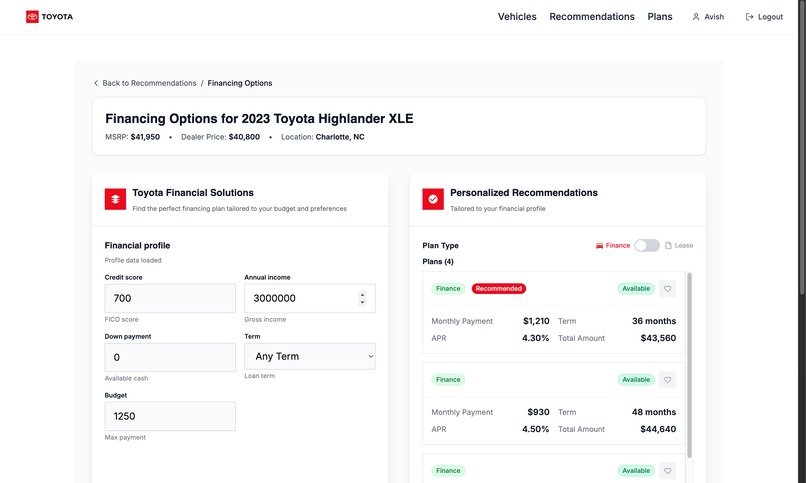
Task: Click the back chevron in breadcrumb
Action: pos(96,83)
